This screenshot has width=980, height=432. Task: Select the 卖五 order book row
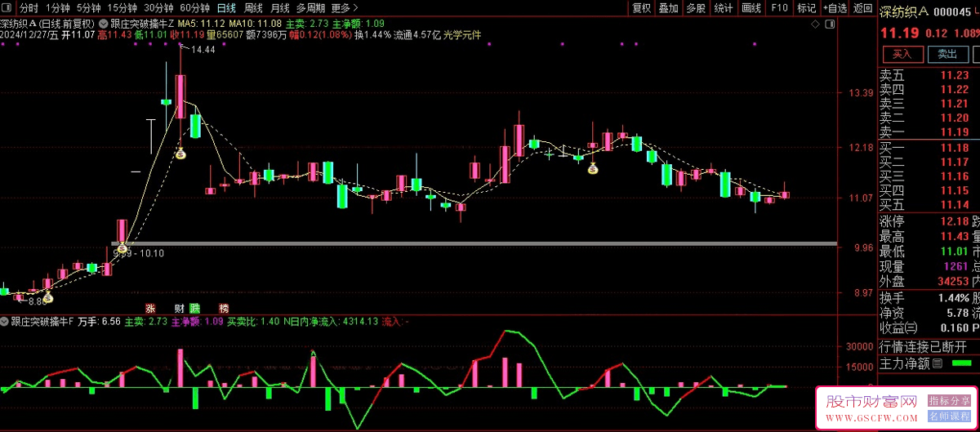click(929, 75)
